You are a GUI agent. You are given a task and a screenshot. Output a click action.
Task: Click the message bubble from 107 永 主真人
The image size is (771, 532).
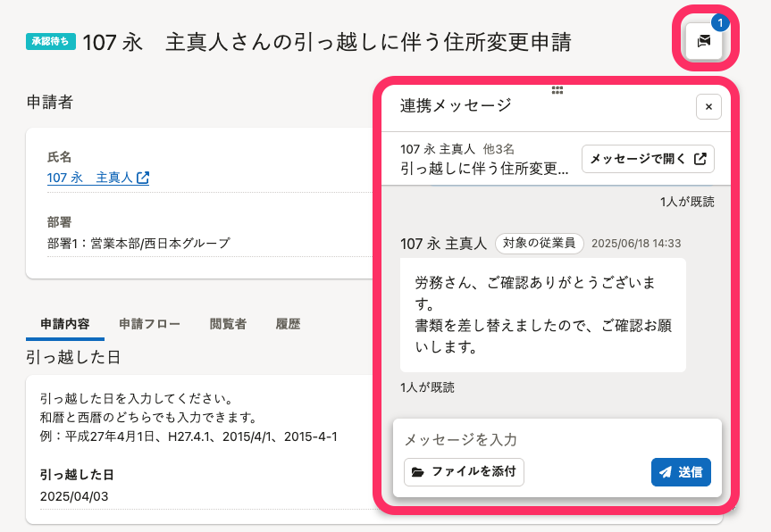542,314
